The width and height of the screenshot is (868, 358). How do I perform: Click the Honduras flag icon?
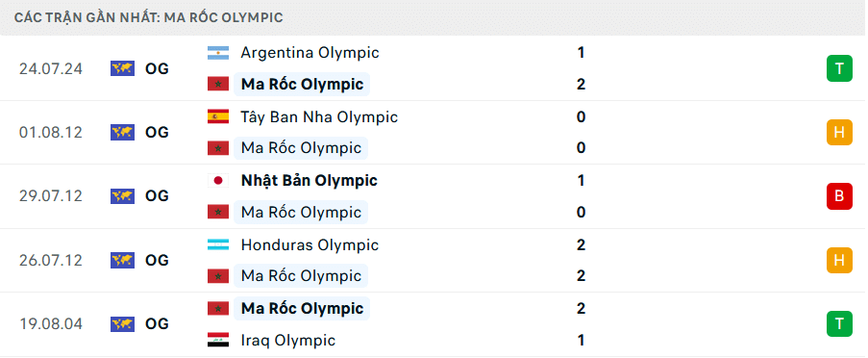click(218, 244)
